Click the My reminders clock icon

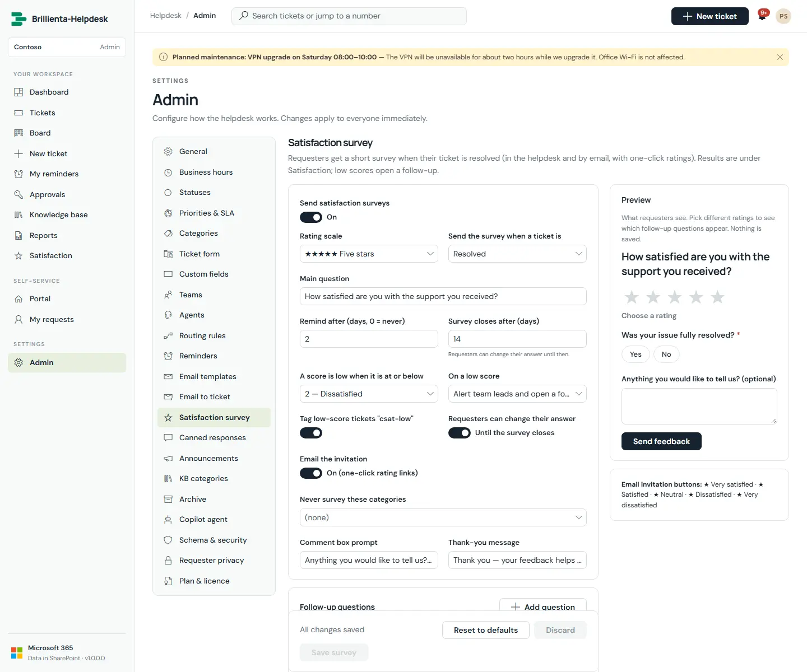pos(18,174)
